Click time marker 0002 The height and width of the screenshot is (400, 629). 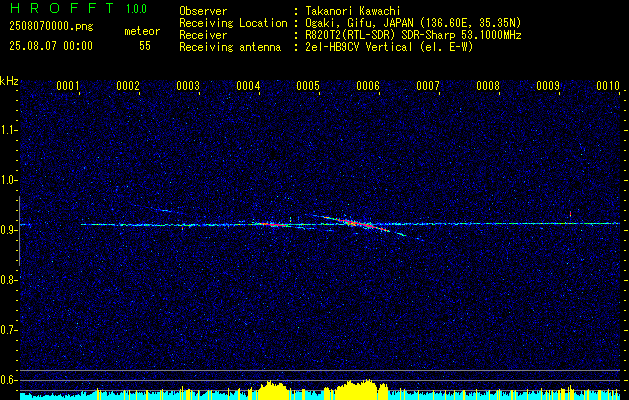(128, 86)
